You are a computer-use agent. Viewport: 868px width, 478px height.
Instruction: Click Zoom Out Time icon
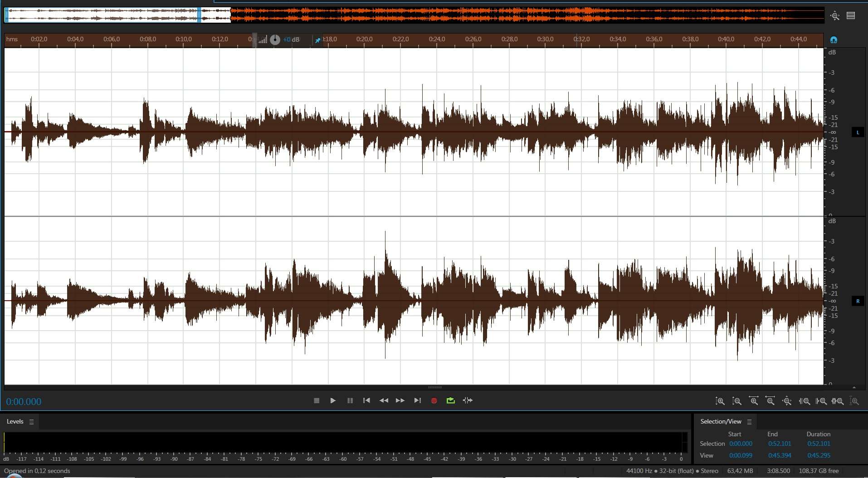(770, 401)
